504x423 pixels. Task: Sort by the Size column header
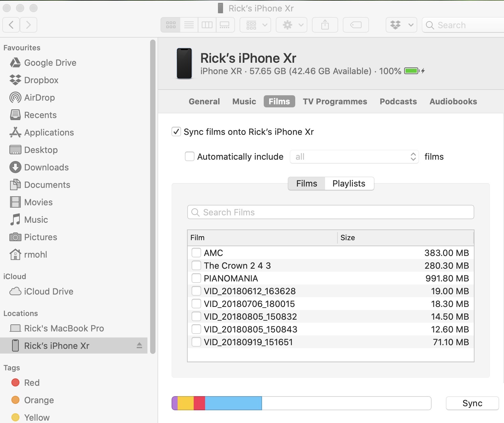pyautogui.click(x=405, y=237)
